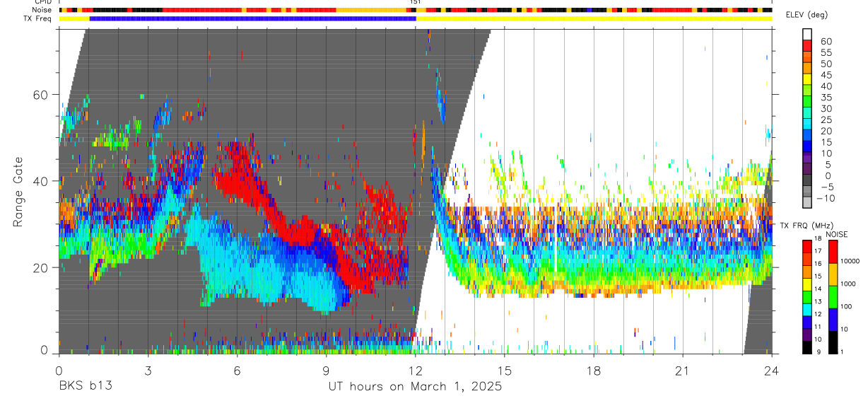The width and height of the screenshot is (868, 401).
Task: Click the '10000' label on NOISE colorbar
Action: click(x=851, y=261)
